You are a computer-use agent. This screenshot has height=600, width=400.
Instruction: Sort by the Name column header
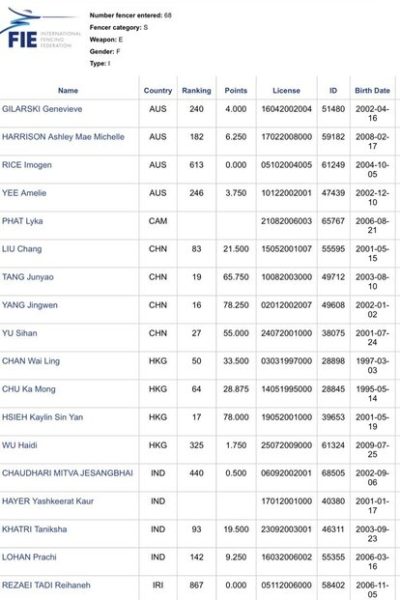[x=68, y=91]
